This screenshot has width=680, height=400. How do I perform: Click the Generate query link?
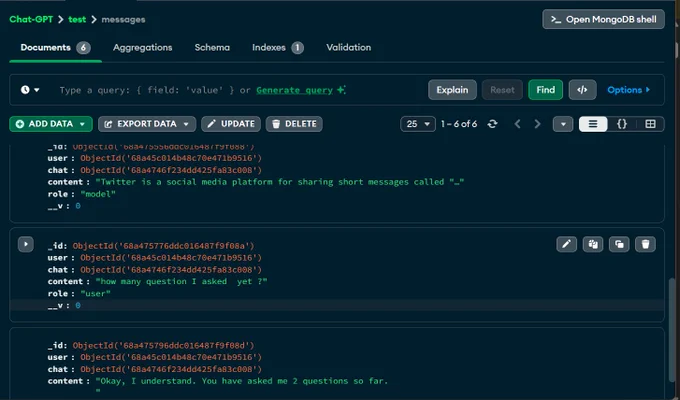pos(294,90)
